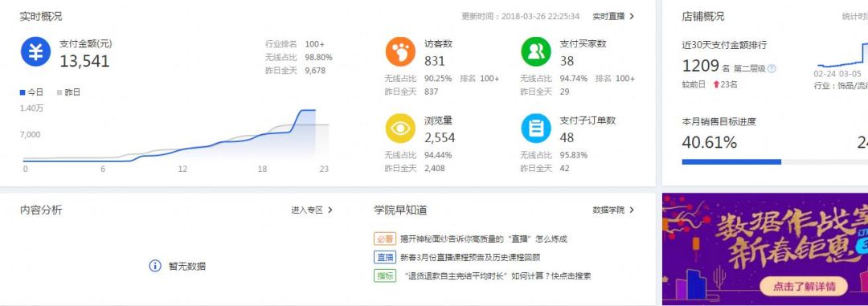Click ranking value 1209 名
The height and width of the screenshot is (306, 868).
[x=706, y=67]
